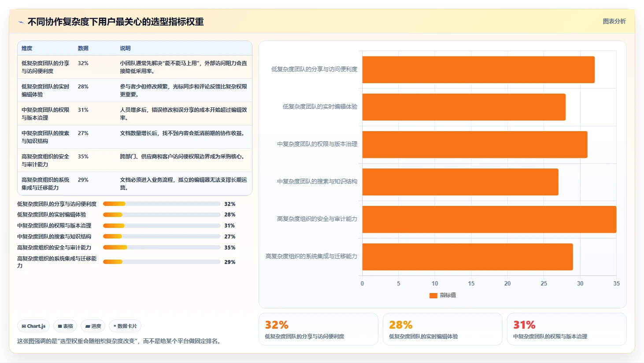Click description starting with 小团队通常先解决
The image size is (644, 363).
(184, 67)
